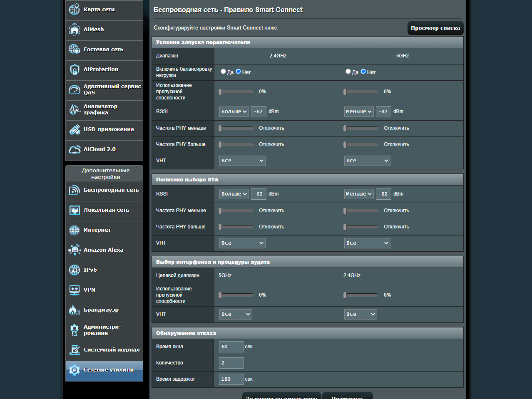
Task: Go to Брандмауэр menu item
Action: click(104, 310)
